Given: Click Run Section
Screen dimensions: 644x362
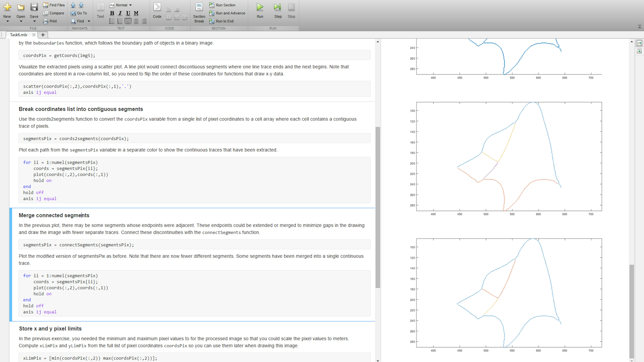Looking at the screenshot, I should 222,5.
